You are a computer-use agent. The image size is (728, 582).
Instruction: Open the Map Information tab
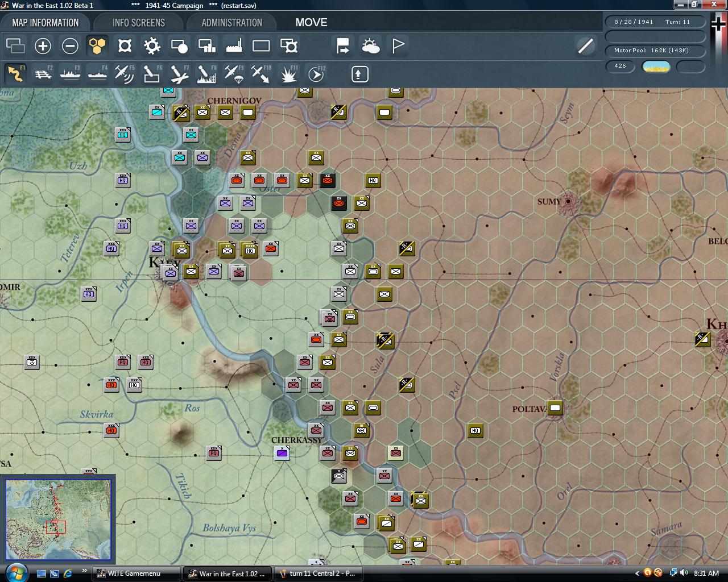tap(45, 23)
